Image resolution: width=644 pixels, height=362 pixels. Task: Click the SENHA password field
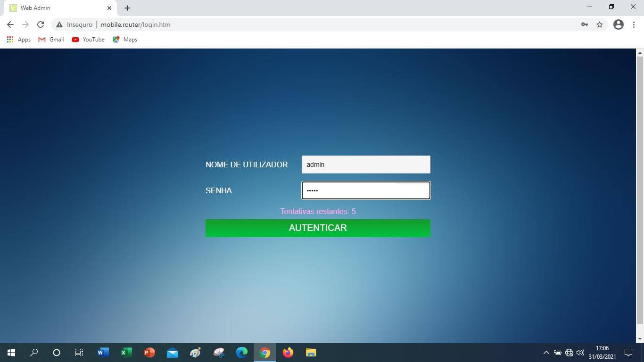366,190
